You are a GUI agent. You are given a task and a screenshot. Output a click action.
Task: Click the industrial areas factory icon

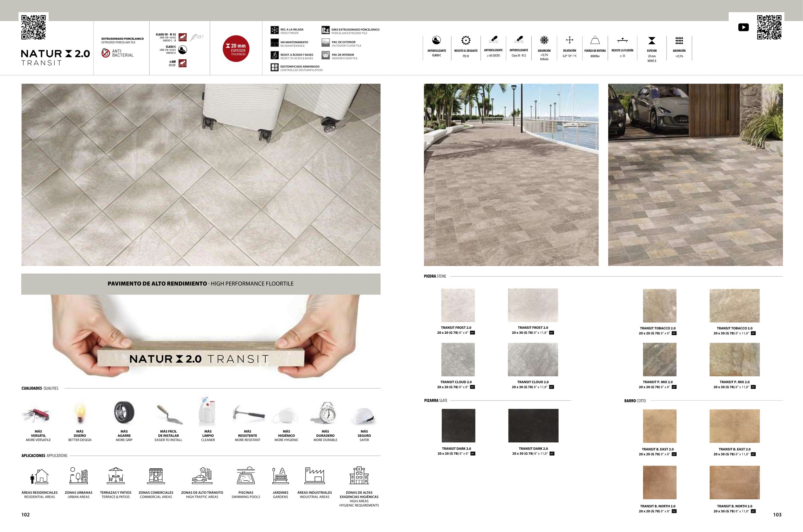pos(315,475)
